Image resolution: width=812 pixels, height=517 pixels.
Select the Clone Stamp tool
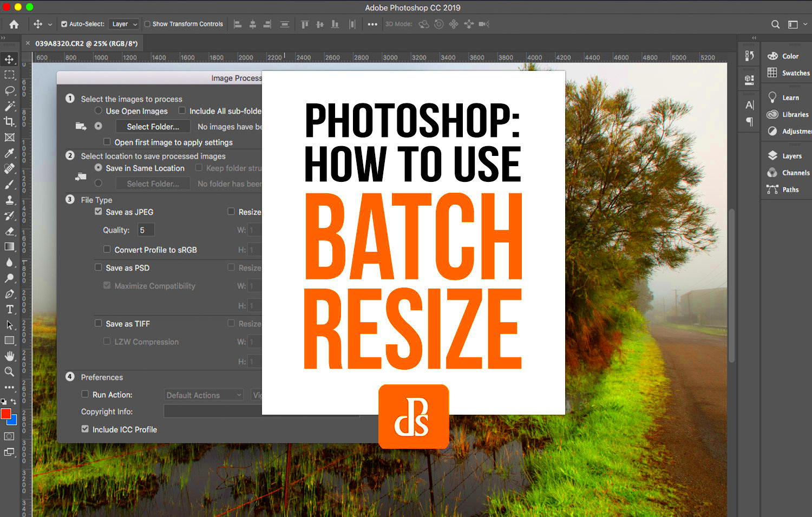[x=9, y=200]
